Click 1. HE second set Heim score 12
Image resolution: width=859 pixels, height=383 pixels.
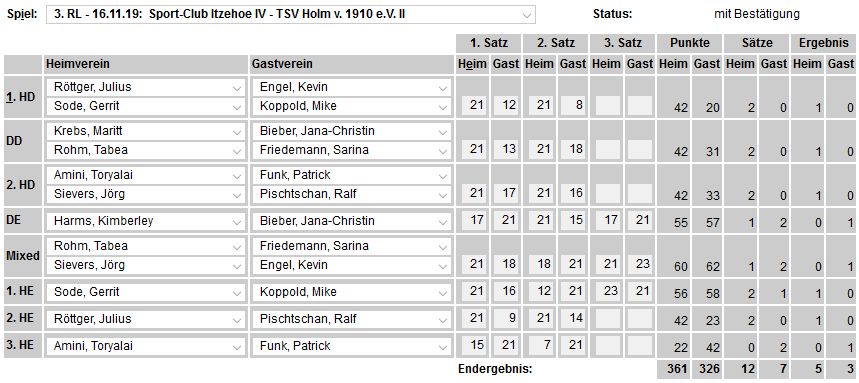point(540,291)
